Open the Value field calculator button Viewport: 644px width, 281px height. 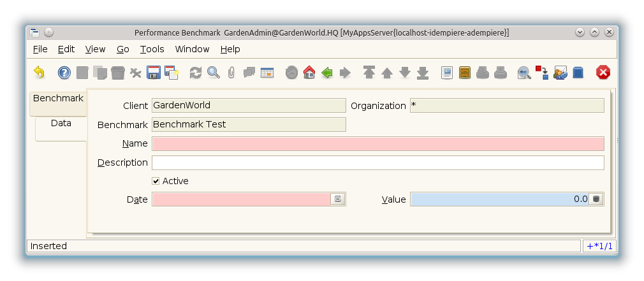click(x=596, y=199)
